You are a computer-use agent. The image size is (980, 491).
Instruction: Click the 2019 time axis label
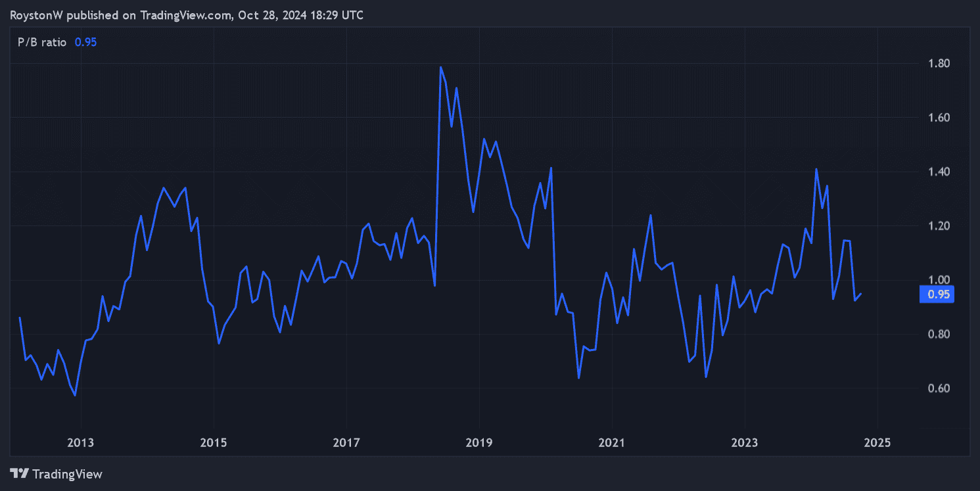[x=479, y=443]
